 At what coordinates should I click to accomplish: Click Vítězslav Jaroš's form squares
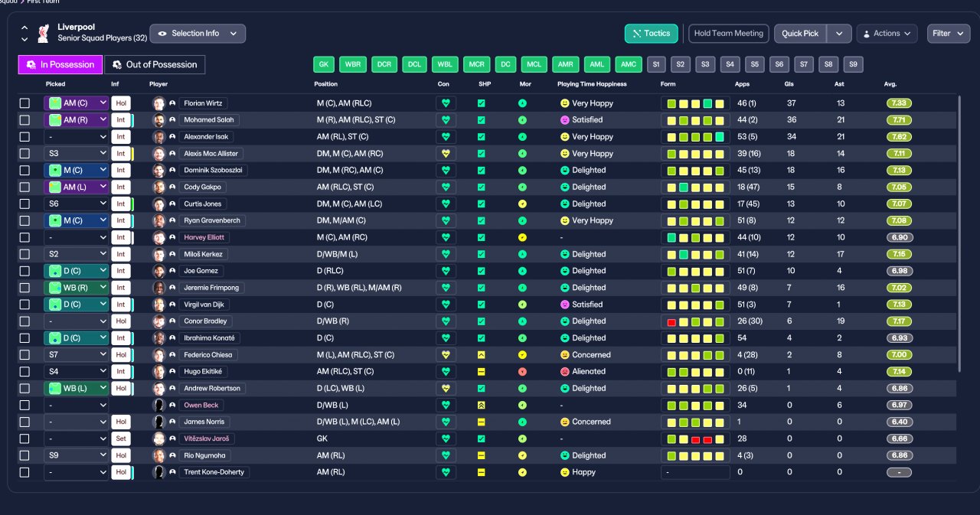[695, 439]
